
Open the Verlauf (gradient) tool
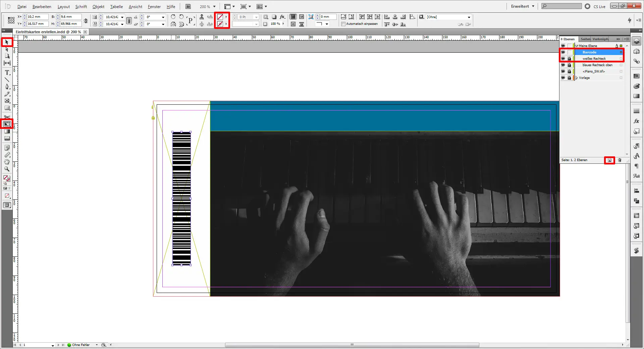[6, 131]
